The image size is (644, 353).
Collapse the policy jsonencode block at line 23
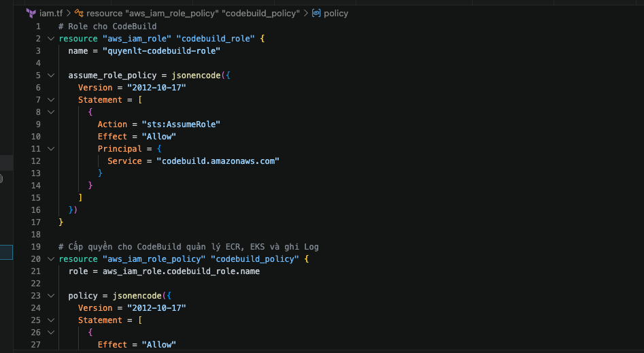coord(51,296)
